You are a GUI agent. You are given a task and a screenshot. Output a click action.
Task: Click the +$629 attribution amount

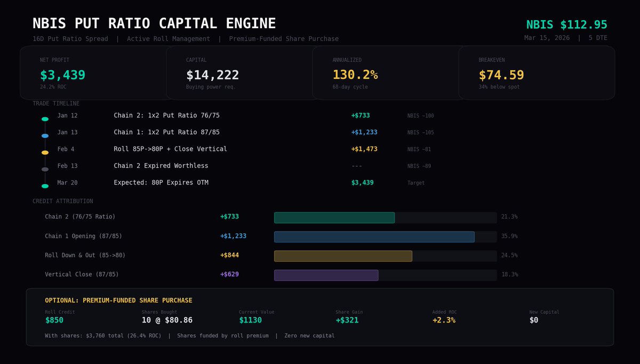pyautogui.click(x=229, y=274)
